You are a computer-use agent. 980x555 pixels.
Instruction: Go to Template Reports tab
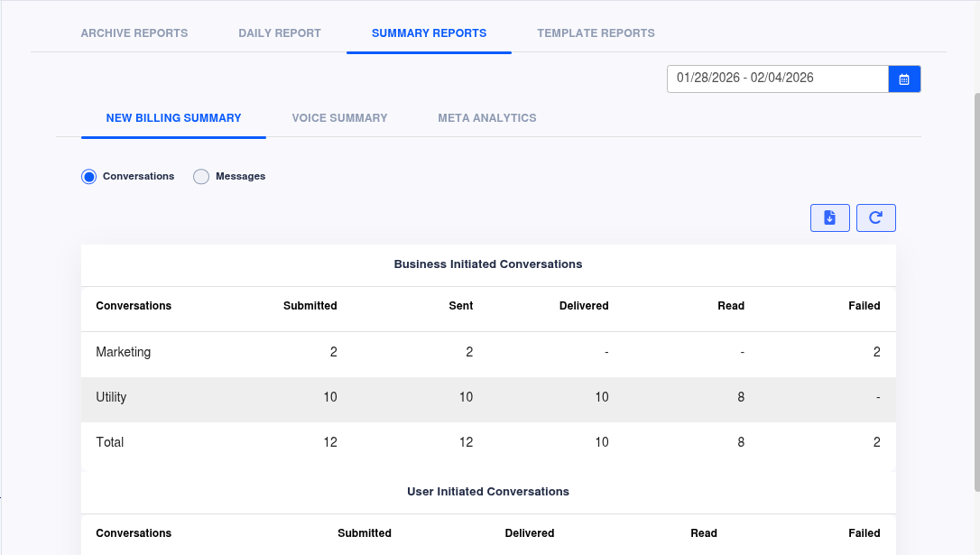596,33
